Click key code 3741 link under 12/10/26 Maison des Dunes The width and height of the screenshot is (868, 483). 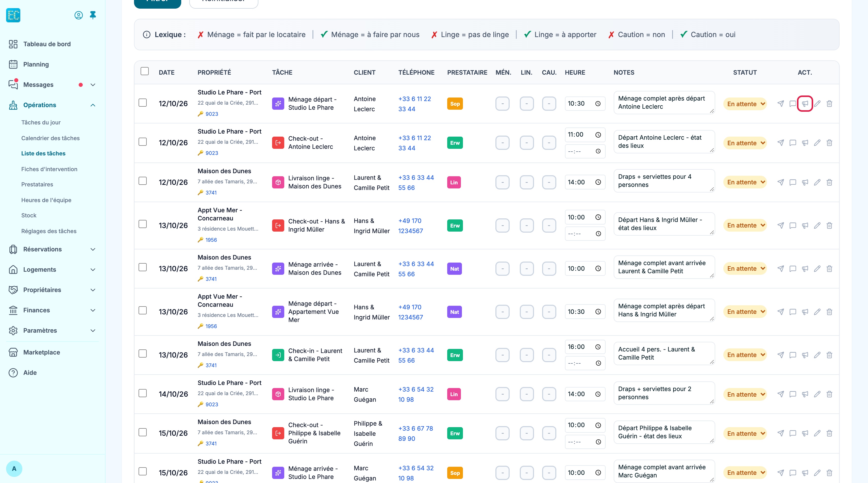[211, 192]
